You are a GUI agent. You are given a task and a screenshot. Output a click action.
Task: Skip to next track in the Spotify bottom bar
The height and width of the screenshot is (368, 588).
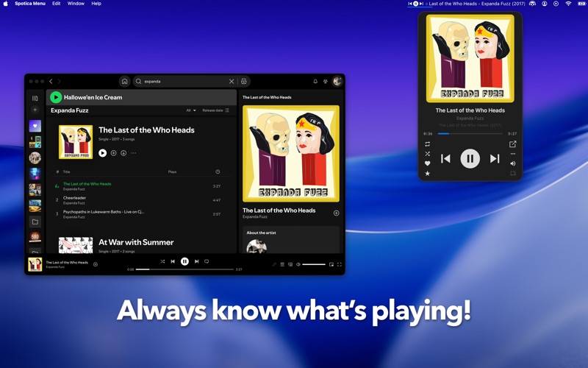coord(196,261)
